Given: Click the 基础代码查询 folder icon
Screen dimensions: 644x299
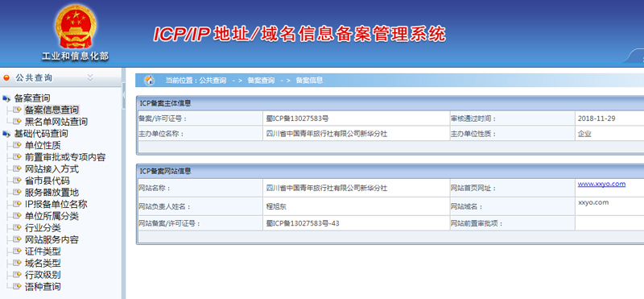Looking at the screenshot, I should pyautogui.click(x=6, y=134).
